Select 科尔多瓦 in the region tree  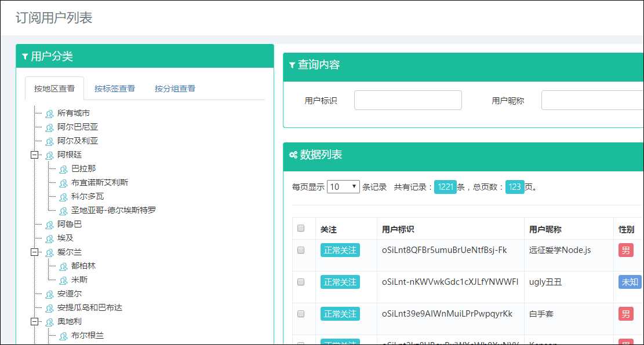click(x=88, y=196)
